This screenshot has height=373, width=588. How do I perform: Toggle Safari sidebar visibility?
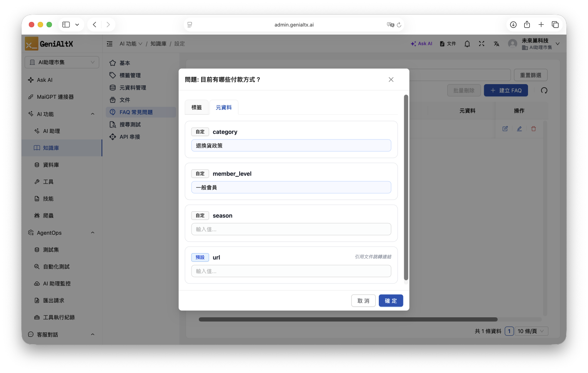pyautogui.click(x=66, y=25)
